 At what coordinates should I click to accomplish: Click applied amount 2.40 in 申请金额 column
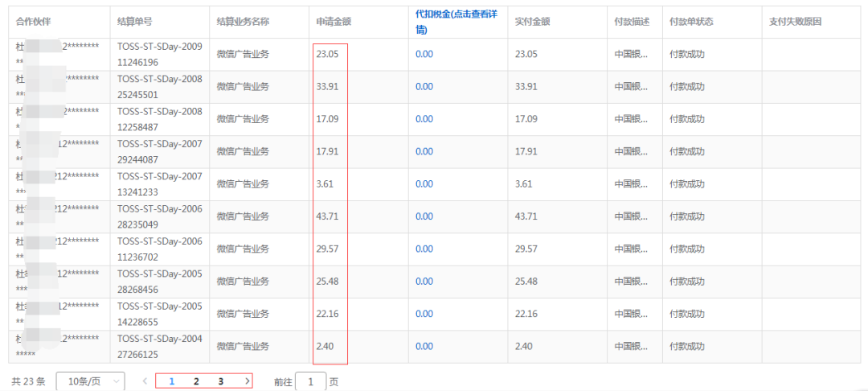point(325,346)
